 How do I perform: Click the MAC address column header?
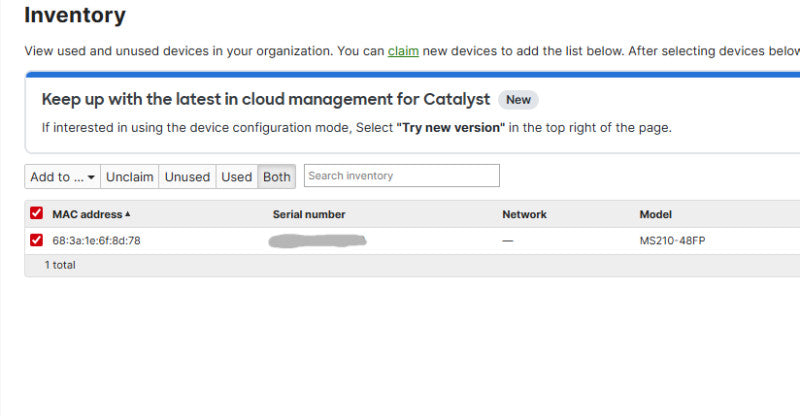coord(87,214)
